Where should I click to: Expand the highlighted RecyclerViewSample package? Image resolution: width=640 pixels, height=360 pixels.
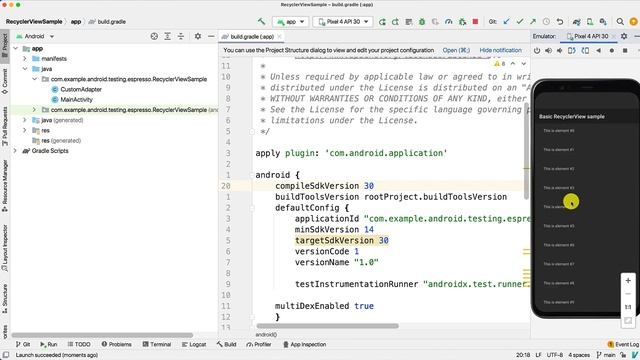[x=35, y=110]
